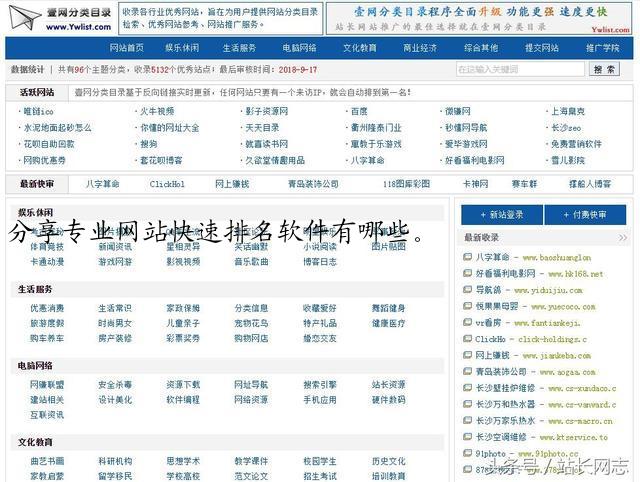Expand 最新收录 with the double-arrow icon

click(622, 238)
